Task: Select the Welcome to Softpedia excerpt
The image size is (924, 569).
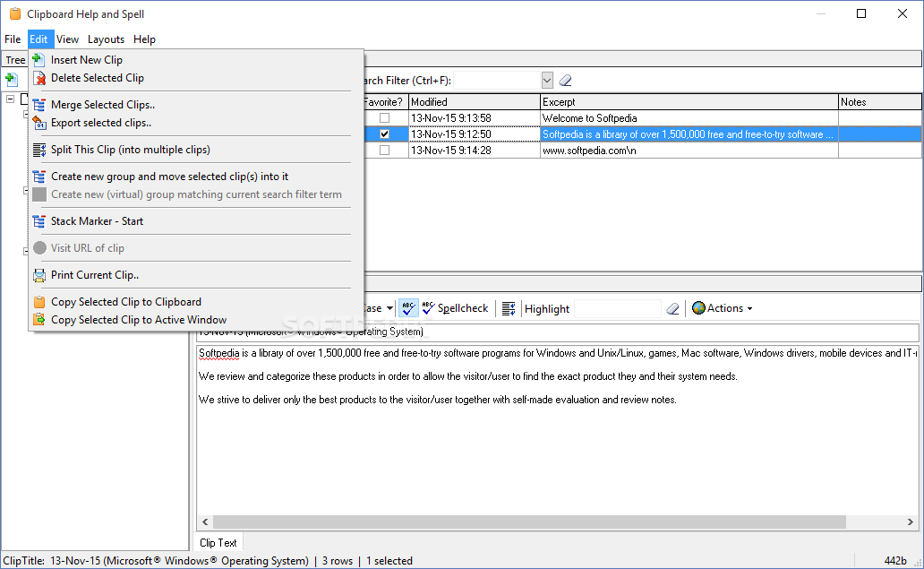Action: (589, 118)
